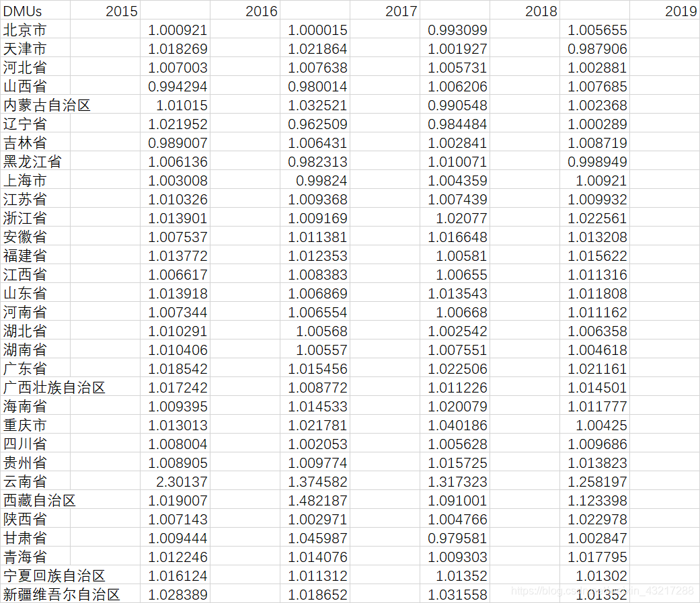700x603 pixels.
Task: Select the DMUs header cell
Action: click(35, 10)
